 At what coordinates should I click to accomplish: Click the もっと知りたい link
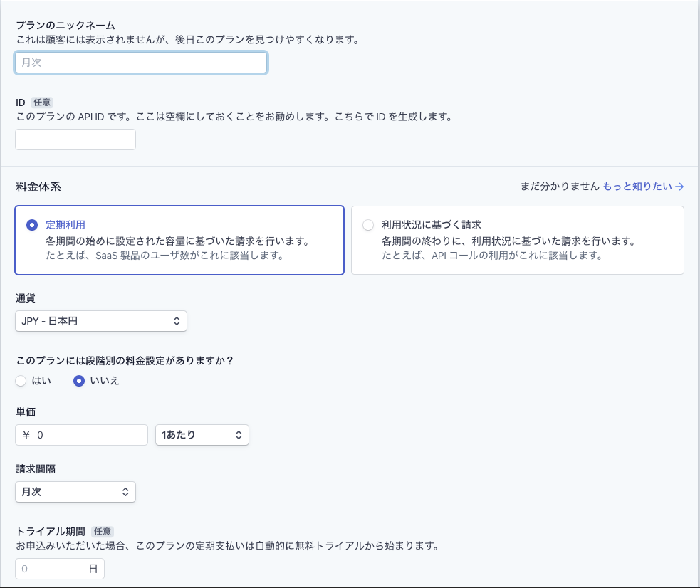click(x=634, y=186)
